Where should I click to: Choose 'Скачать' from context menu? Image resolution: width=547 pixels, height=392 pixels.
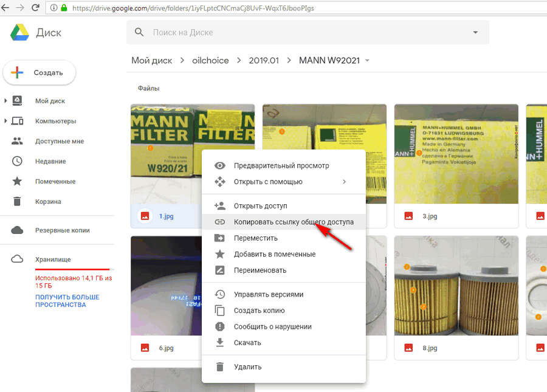(x=247, y=343)
